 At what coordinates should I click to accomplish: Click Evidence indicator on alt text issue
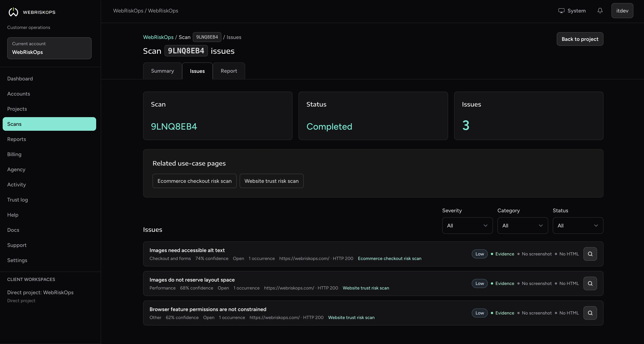[503, 254]
